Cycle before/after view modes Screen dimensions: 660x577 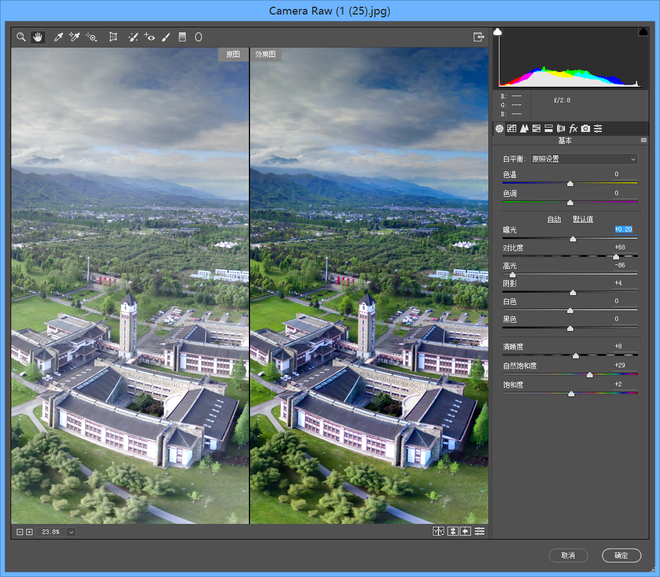coord(438,531)
